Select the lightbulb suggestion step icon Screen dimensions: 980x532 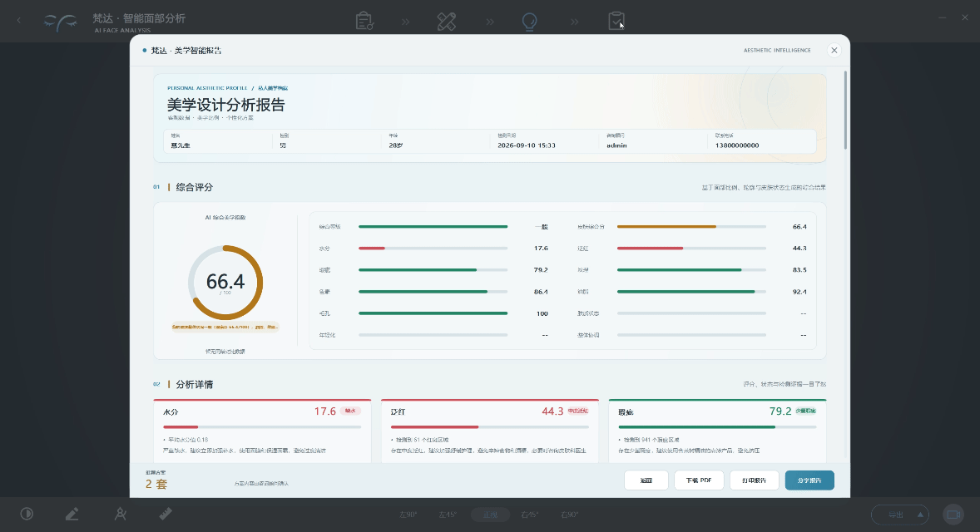tap(529, 22)
